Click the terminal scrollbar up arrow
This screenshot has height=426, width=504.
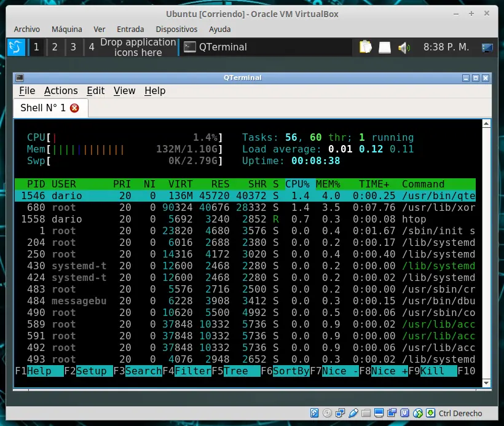click(486, 124)
